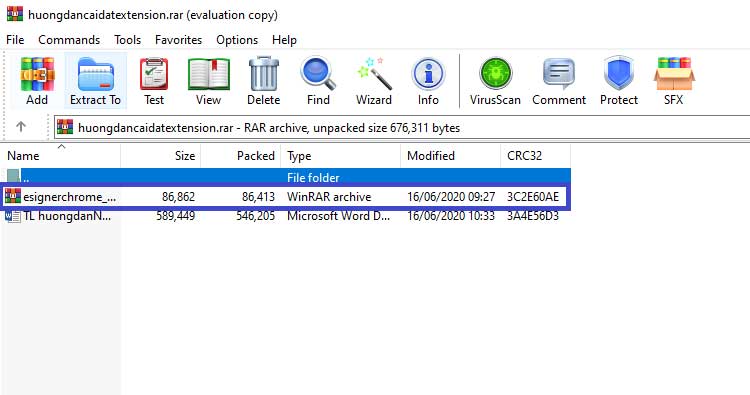Sort by the Modified column header

tap(450, 156)
